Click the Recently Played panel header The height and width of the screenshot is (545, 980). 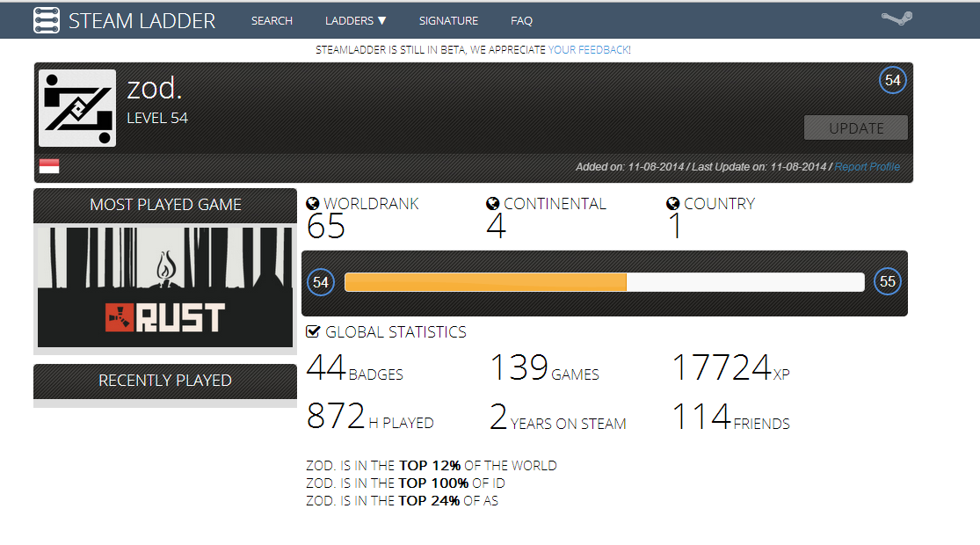click(x=165, y=381)
